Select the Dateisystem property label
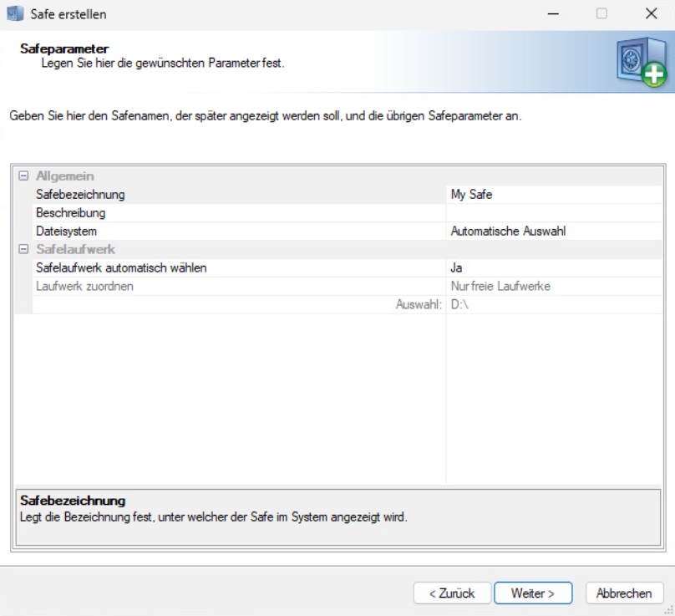This screenshot has height=616, width=675. click(x=67, y=232)
